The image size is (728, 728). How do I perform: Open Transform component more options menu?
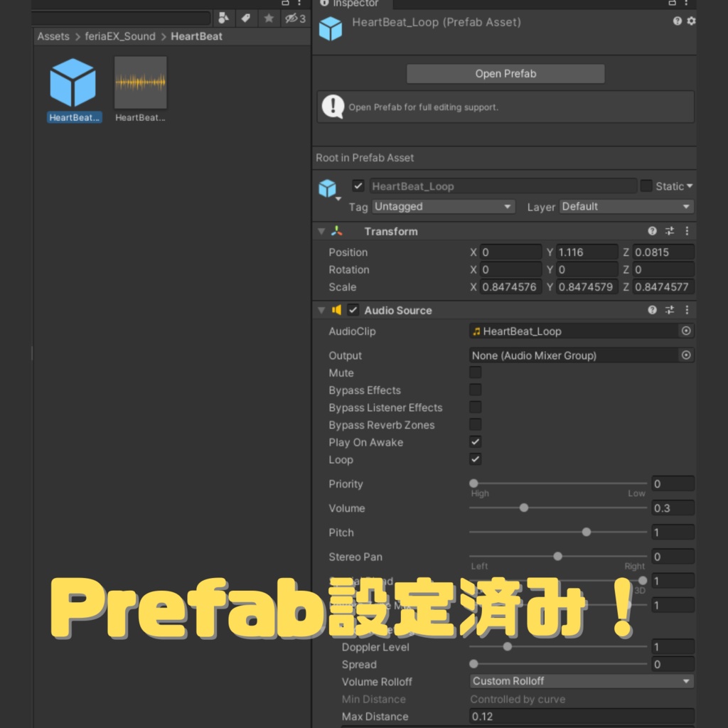(x=687, y=231)
